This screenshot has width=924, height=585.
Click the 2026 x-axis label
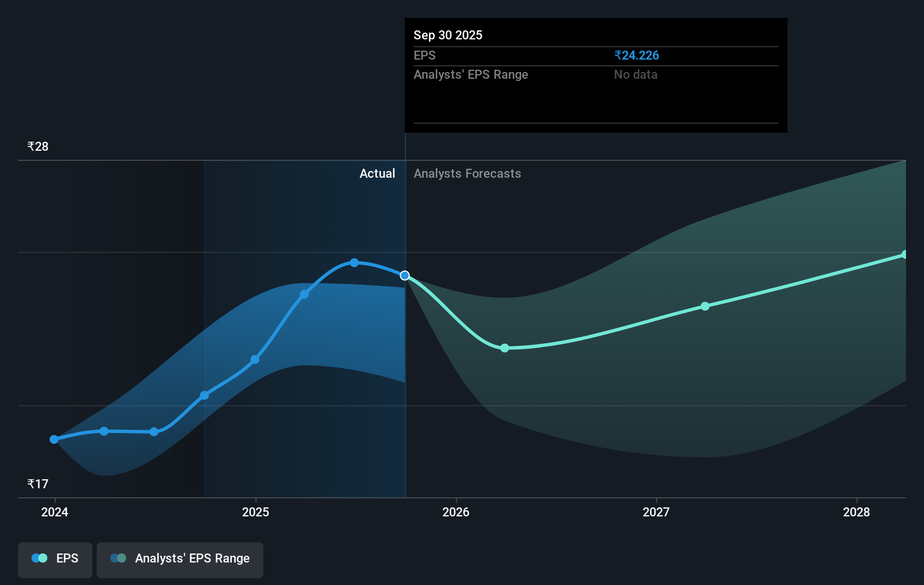coord(456,512)
